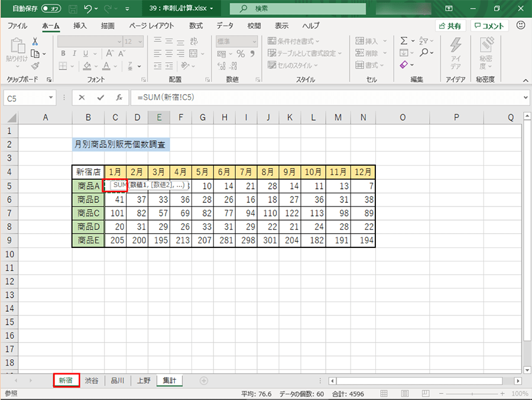The width and height of the screenshot is (532, 400).
Task: Open セルのスタイル dropdown
Action: [x=293, y=65]
